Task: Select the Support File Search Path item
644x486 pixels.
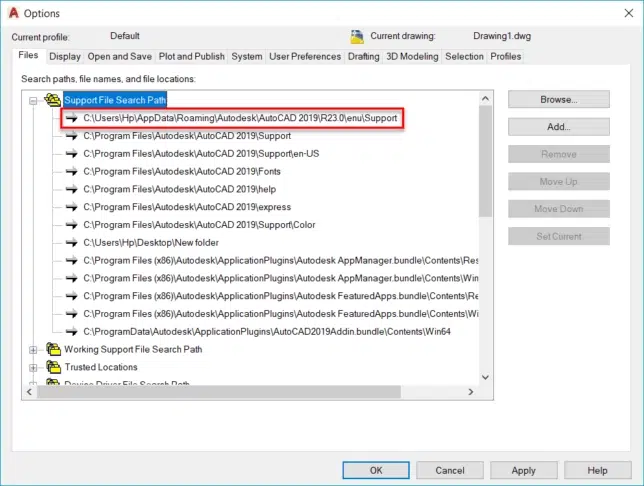Action: pyautogui.click(x=115, y=100)
